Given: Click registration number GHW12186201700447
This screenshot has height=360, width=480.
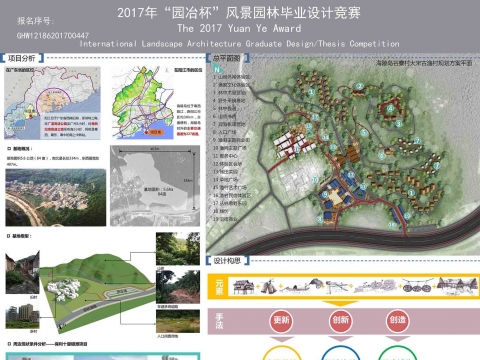Looking at the screenshot, I should click(53, 35).
